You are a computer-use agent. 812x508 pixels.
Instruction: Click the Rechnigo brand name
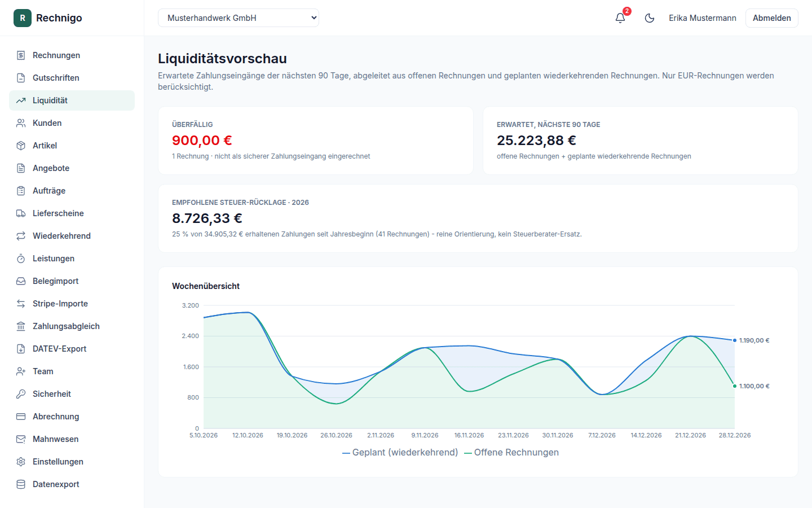click(x=59, y=18)
